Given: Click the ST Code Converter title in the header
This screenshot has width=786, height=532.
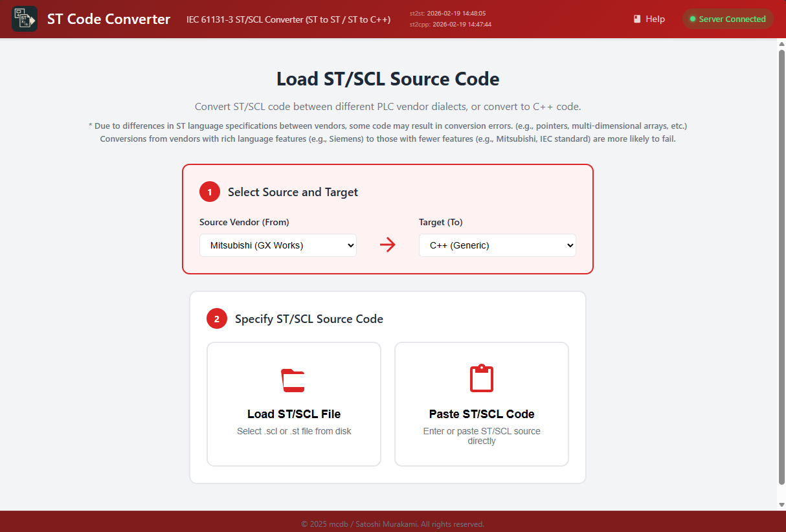Looking at the screenshot, I should coord(108,19).
